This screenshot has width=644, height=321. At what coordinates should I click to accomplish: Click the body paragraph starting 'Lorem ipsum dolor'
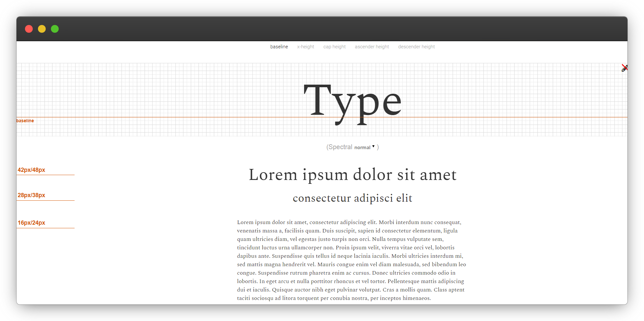[x=352, y=260]
